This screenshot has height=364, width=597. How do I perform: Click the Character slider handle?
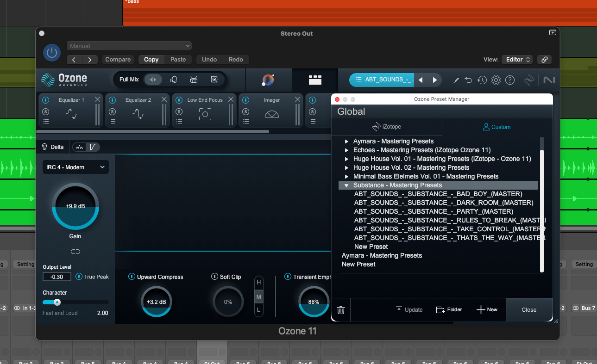click(57, 302)
